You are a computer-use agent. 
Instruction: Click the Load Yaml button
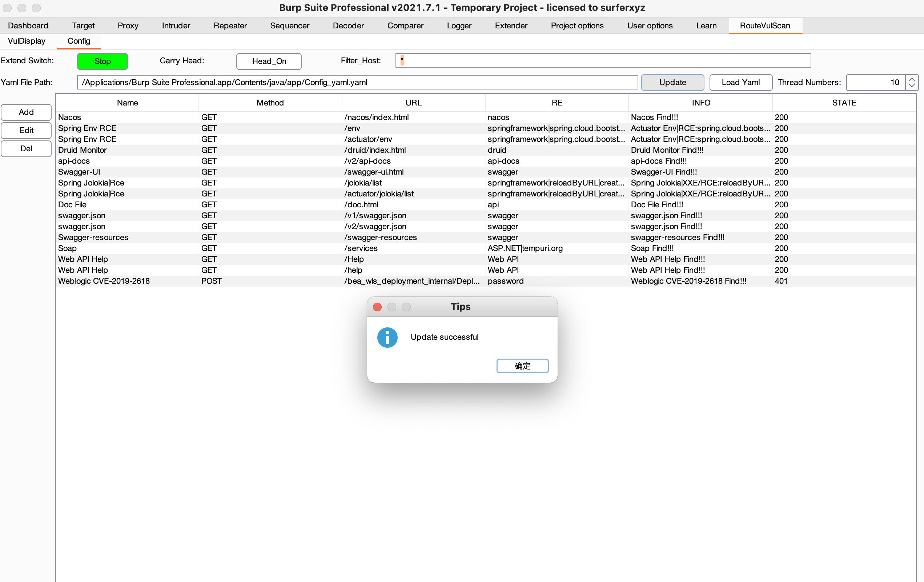tap(740, 82)
